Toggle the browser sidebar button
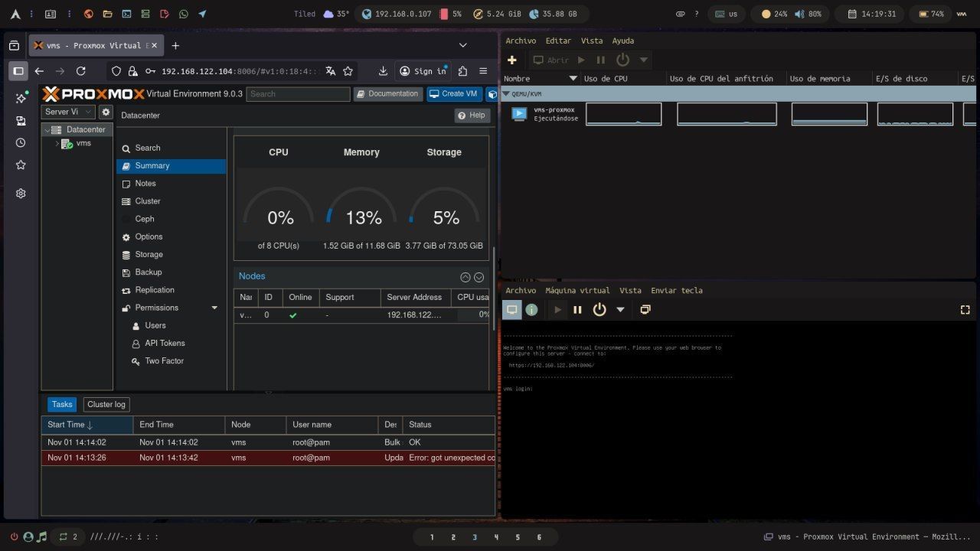Image resolution: width=980 pixels, height=551 pixels. (18, 71)
